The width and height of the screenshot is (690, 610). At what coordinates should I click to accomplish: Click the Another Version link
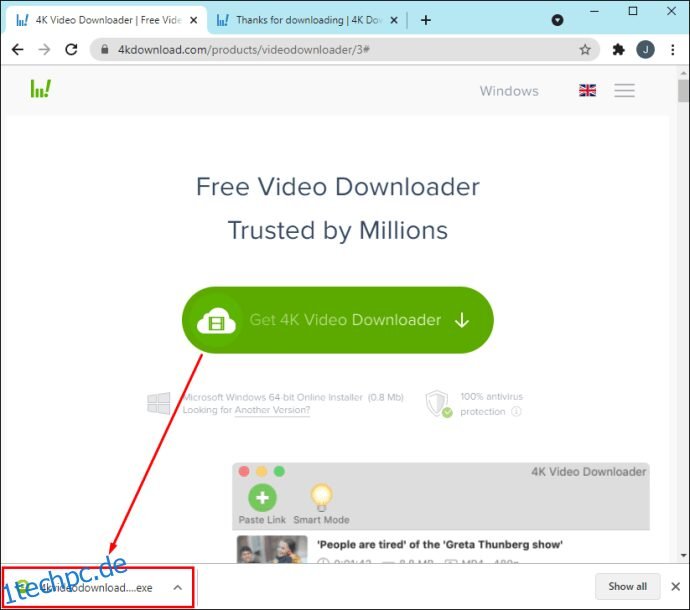tap(272, 410)
